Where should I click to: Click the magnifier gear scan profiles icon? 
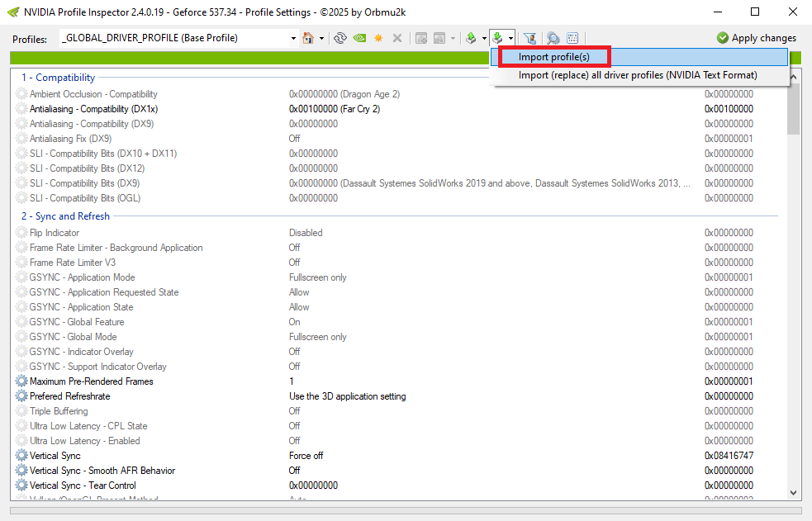pyautogui.click(x=553, y=38)
